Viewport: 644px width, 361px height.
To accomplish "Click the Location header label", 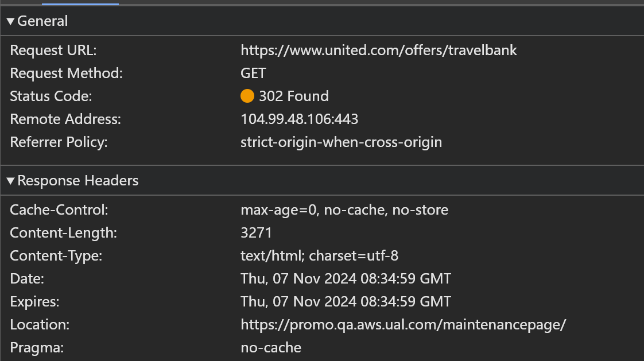I will 40,325.
